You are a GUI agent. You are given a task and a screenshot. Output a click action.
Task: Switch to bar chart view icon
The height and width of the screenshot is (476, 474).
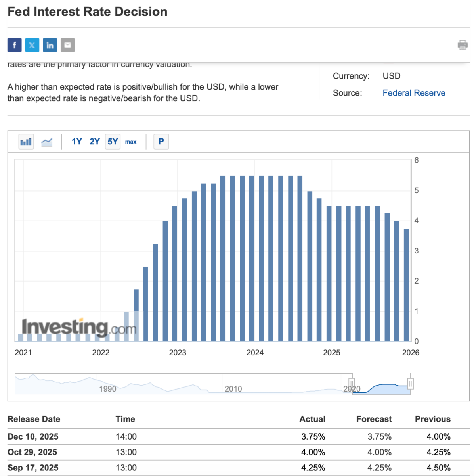26,142
